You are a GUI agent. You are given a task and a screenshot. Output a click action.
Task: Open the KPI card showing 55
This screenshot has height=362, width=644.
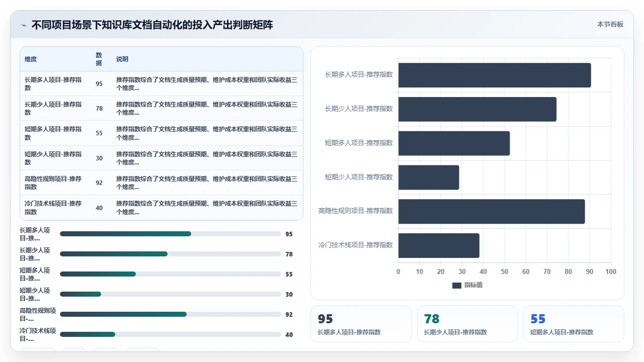coord(574,324)
